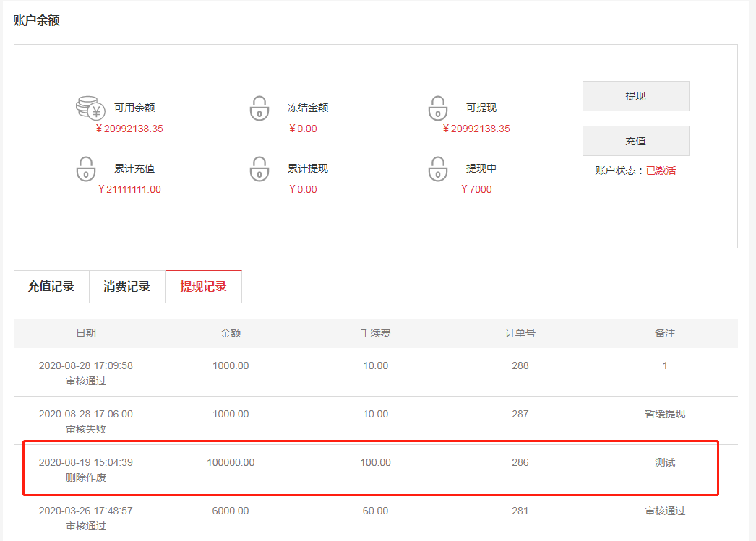
Task: Click order number 287 in the table
Action: point(520,415)
